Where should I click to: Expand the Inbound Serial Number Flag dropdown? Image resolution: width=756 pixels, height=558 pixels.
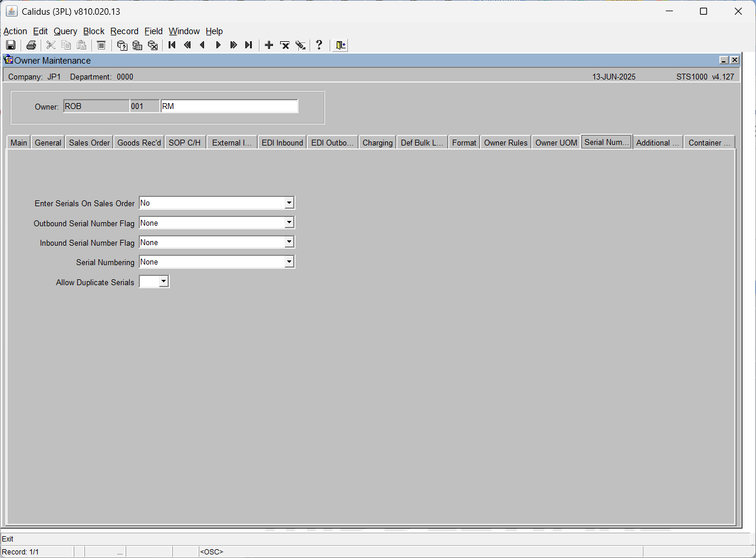coord(289,243)
